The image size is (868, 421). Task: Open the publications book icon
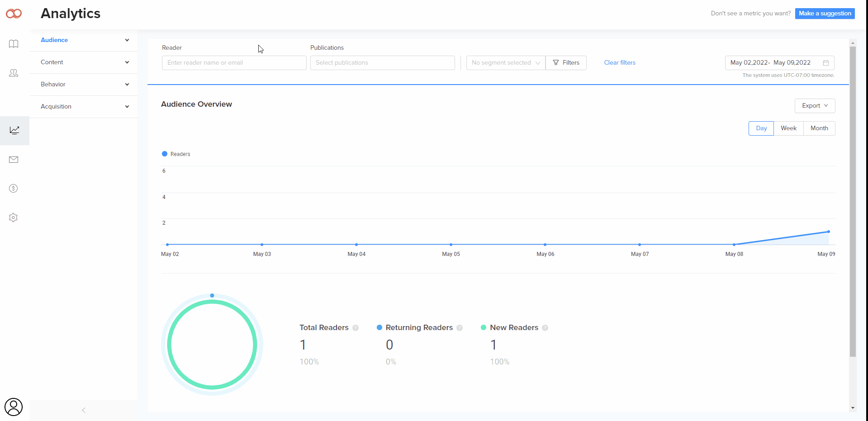[14, 44]
